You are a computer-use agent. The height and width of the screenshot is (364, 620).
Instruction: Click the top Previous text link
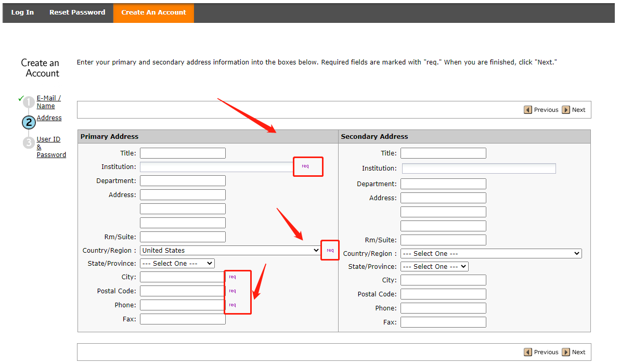click(546, 110)
